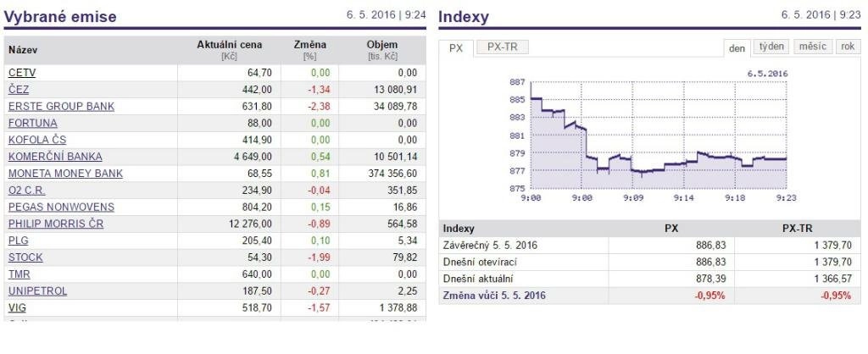Click the Název column header

coord(23,50)
